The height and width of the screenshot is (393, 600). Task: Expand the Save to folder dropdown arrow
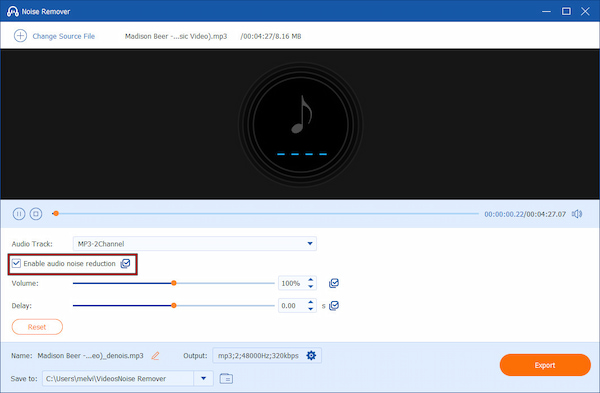pyautogui.click(x=204, y=378)
